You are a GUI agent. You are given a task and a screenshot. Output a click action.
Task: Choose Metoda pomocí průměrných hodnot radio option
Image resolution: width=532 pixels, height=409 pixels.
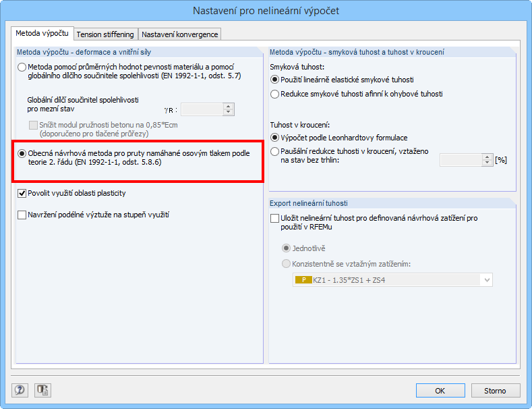coord(22,67)
